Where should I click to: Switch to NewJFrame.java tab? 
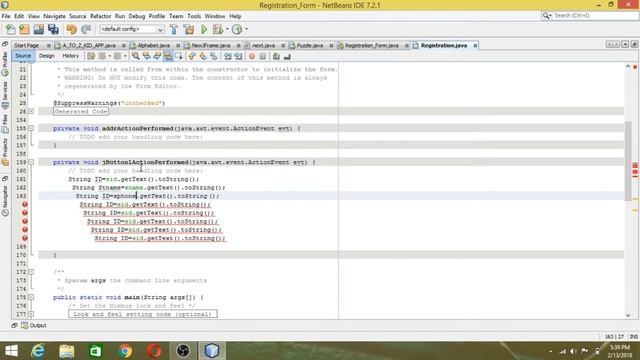tap(211, 45)
